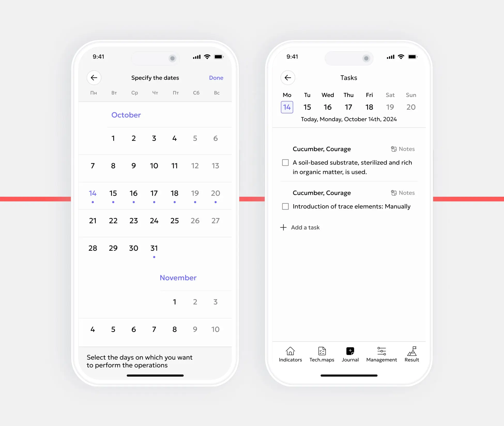Select October 17th on the calendar

(154, 193)
